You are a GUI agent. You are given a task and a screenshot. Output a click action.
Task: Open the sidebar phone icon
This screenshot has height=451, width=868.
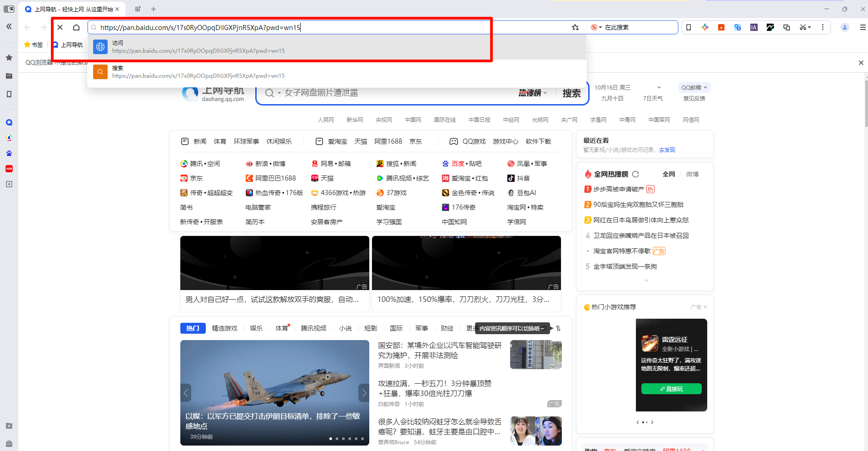(9, 94)
